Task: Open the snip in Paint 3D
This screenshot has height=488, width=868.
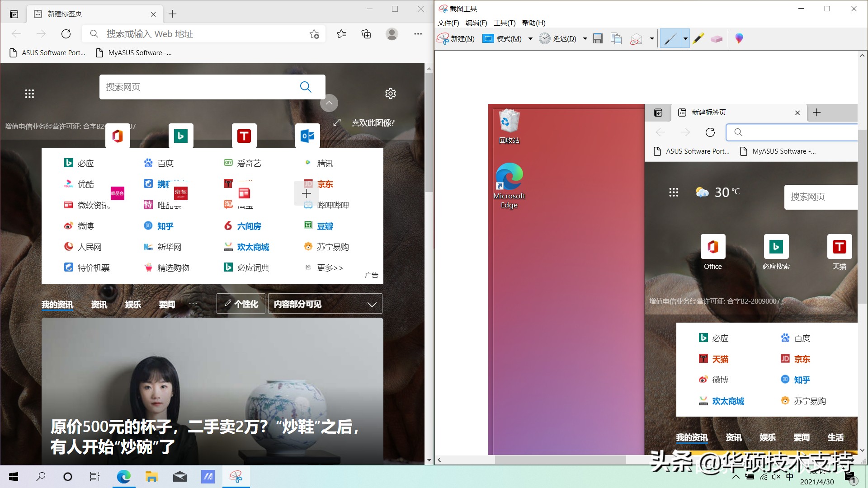Action: click(x=739, y=38)
